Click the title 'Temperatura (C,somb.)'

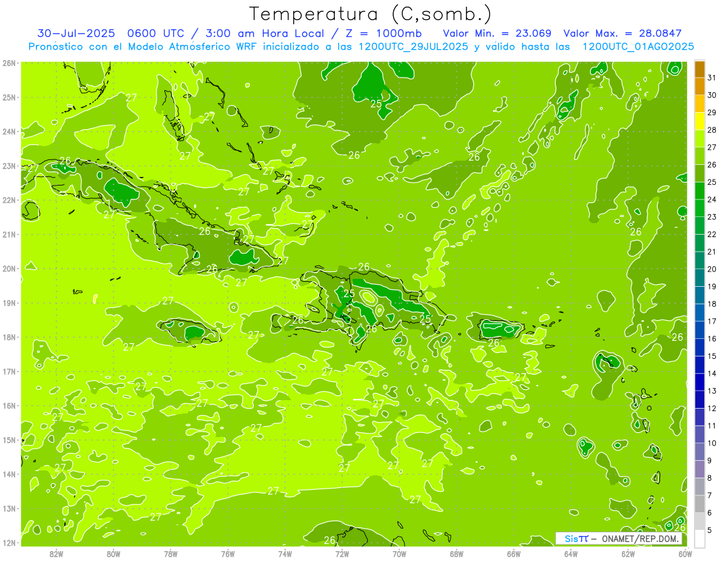point(370,15)
